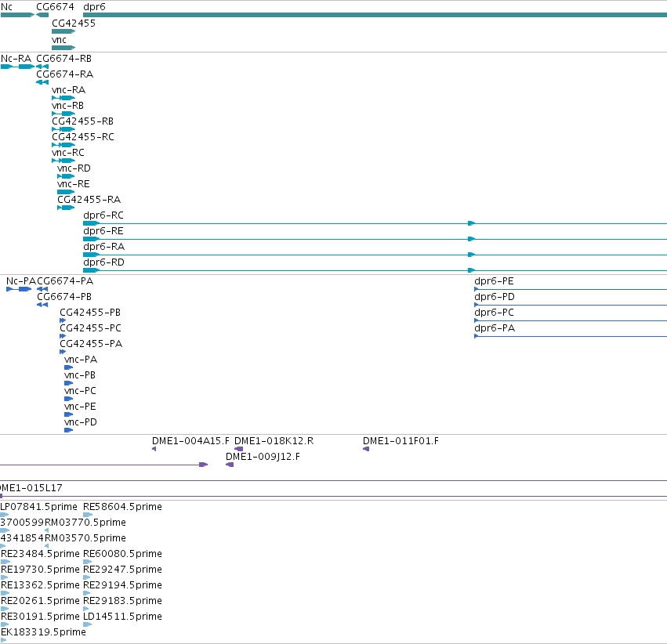Click the dpr6-RC transcript label

[x=103, y=215]
